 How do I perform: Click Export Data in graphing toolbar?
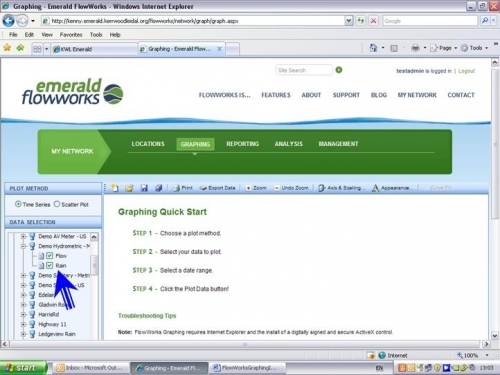click(218, 188)
